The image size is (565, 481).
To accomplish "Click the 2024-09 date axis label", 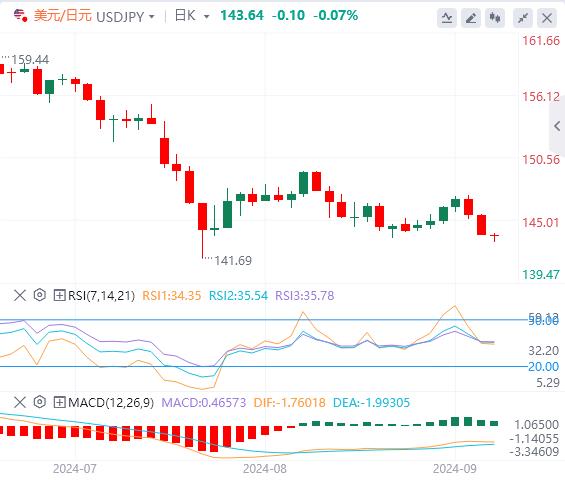I will (455, 469).
